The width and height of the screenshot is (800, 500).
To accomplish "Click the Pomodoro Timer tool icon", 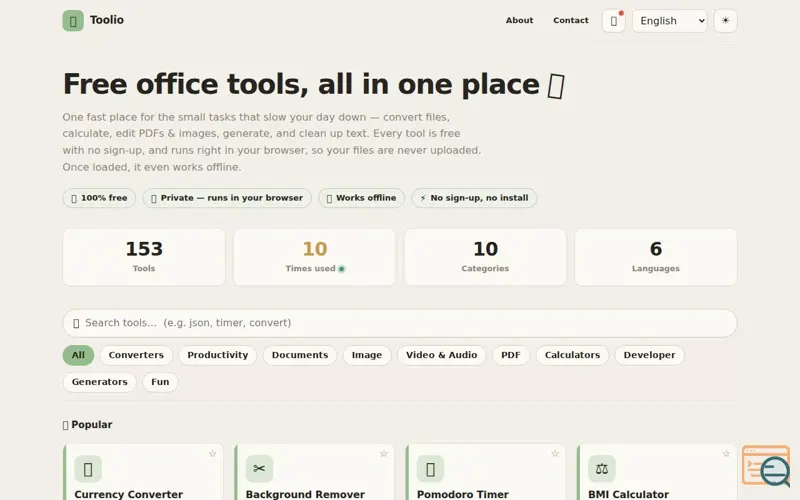I will tap(430, 469).
